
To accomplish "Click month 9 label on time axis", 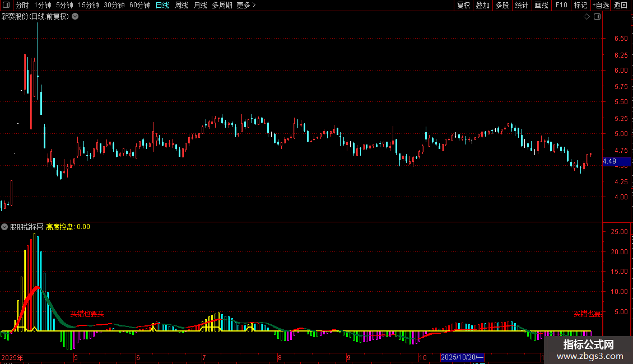I will coord(348,357).
